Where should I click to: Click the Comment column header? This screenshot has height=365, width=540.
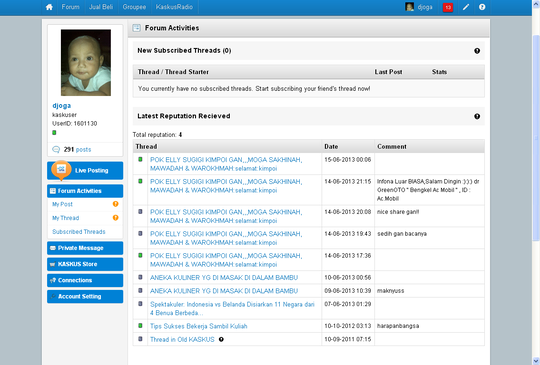tap(392, 147)
